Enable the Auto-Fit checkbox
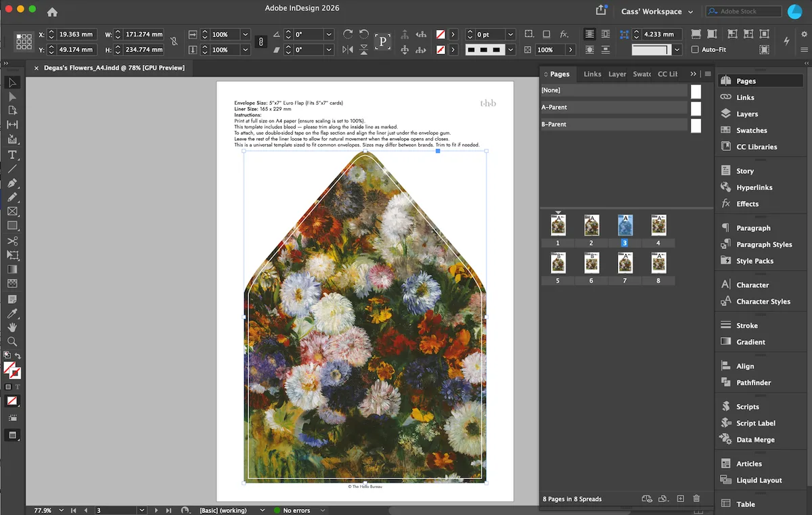The width and height of the screenshot is (812, 515). 695,49
